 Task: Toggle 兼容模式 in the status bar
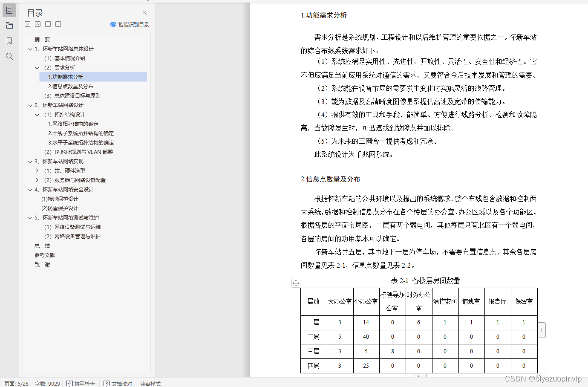tap(150, 384)
